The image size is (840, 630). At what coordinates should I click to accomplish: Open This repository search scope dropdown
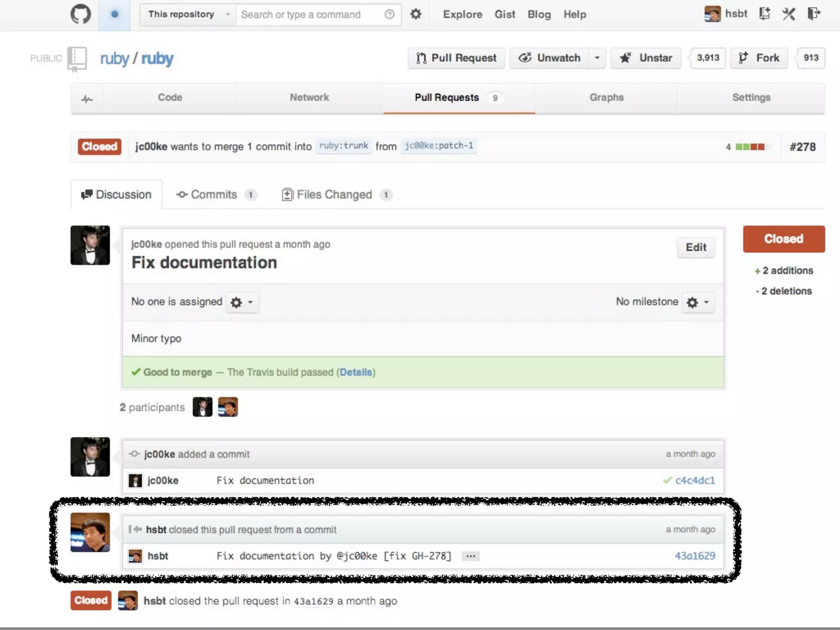[x=188, y=14]
